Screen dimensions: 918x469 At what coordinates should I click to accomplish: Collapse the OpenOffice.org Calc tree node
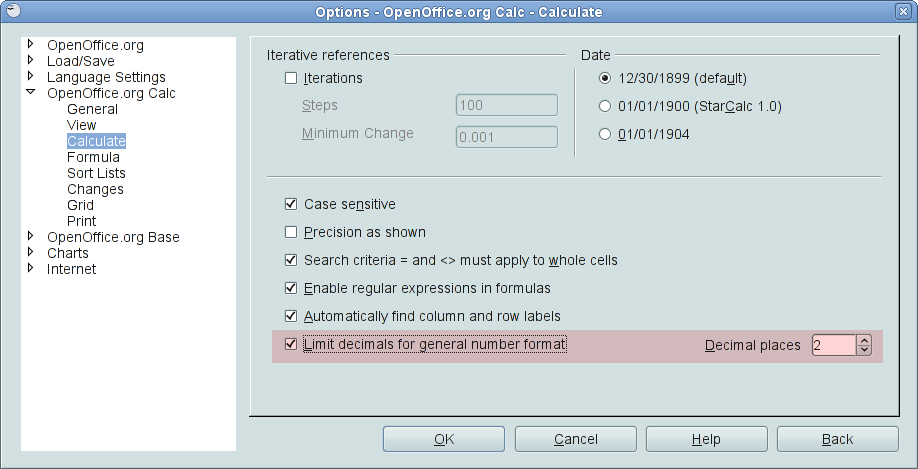(31, 93)
